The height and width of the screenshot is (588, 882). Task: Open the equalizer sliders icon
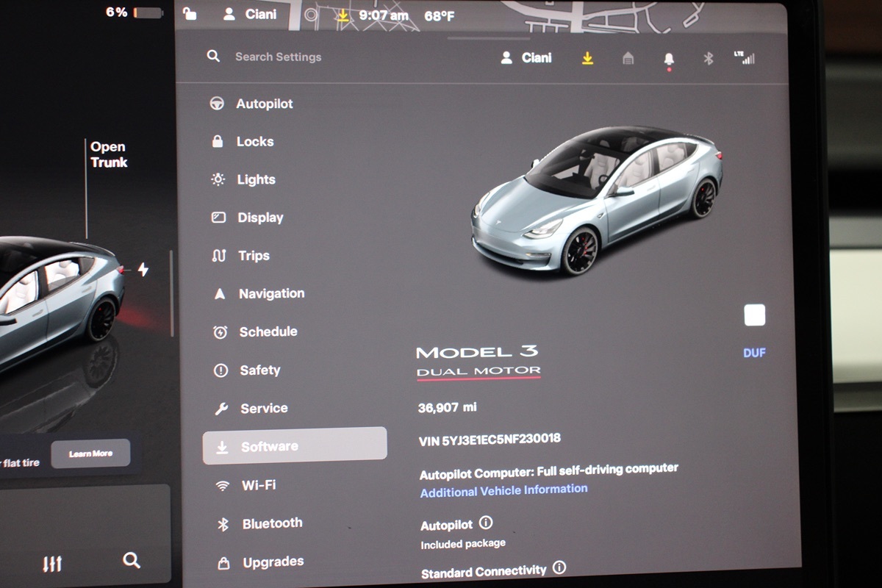click(x=52, y=564)
